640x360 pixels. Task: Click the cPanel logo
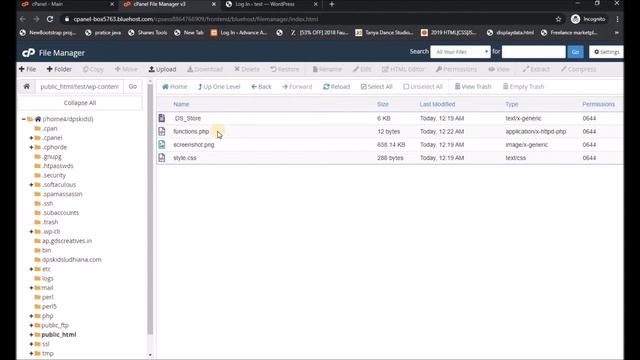[29, 53]
